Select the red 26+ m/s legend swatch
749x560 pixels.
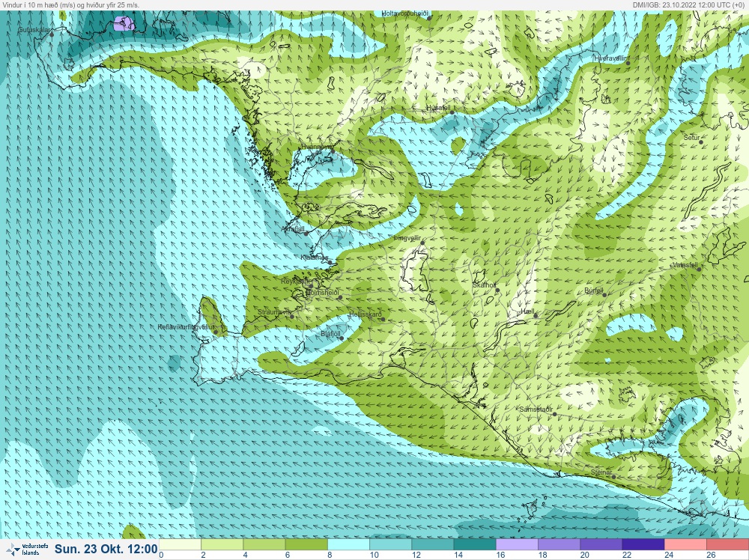(727, 545)
